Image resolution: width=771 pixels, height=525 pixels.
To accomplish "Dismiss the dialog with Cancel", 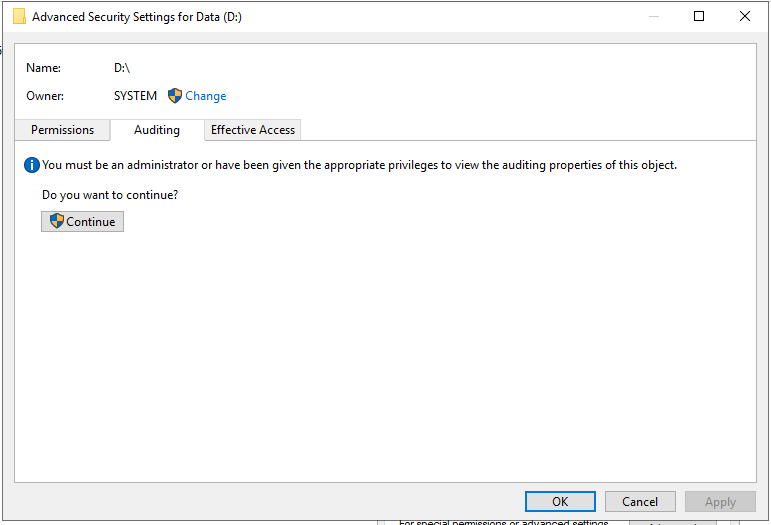I will [640, 501].
